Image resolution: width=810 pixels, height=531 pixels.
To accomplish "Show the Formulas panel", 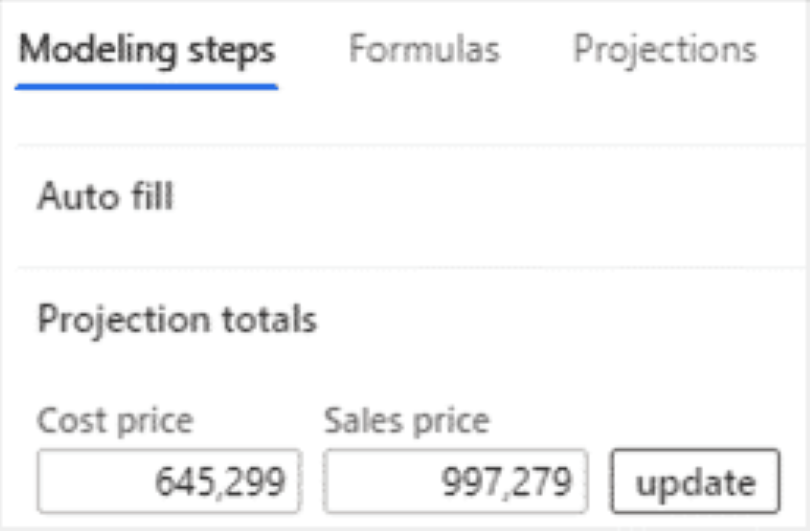I will 424,50.
